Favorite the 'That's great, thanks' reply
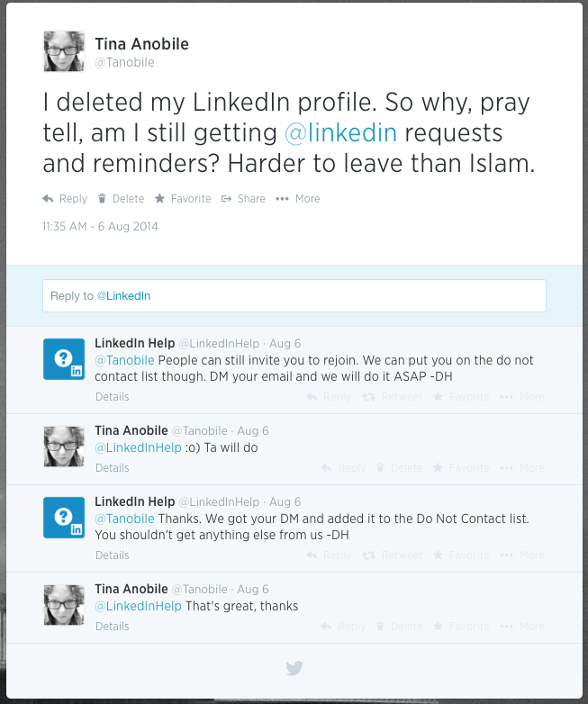588x704 pixels. (x=460, y=627)
